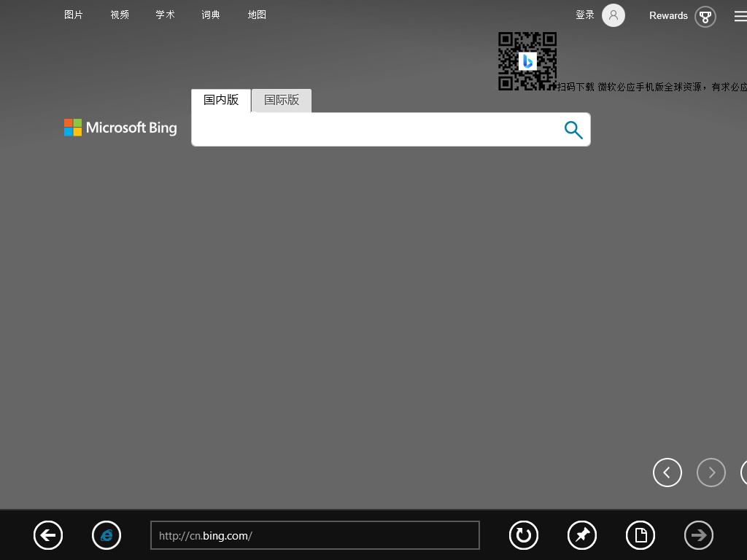
Task: Show previous background image chevron
Action: tap(667, 472)
